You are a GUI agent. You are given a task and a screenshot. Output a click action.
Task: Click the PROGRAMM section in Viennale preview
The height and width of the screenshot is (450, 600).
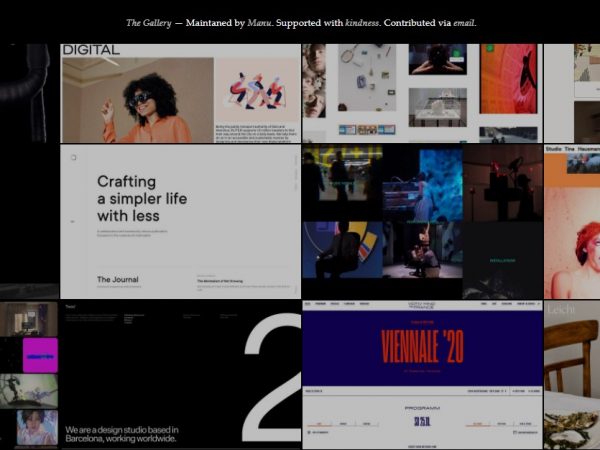[x=421, y=408]
